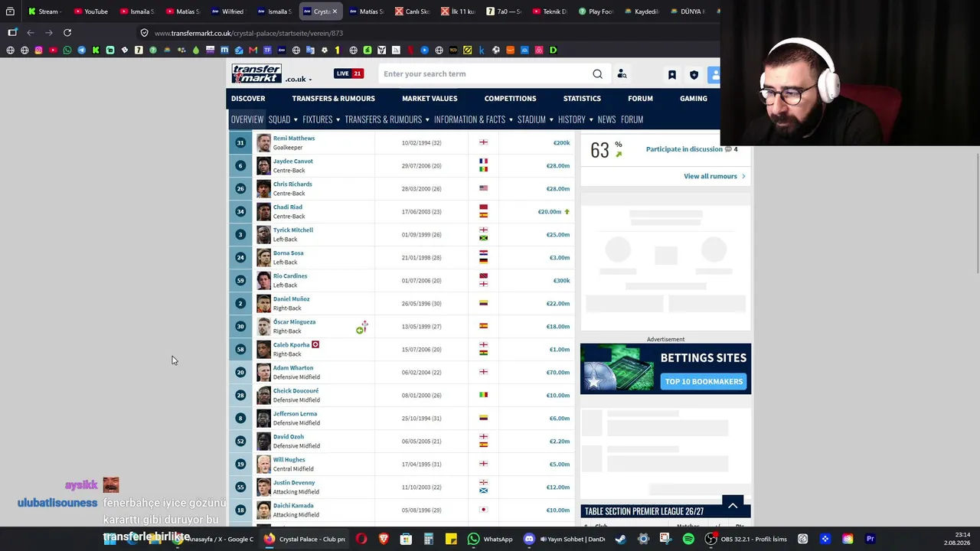Switch to the YouTube browser tab
Viewport: 980px width, 551px height.
click(x=90, y=11)
